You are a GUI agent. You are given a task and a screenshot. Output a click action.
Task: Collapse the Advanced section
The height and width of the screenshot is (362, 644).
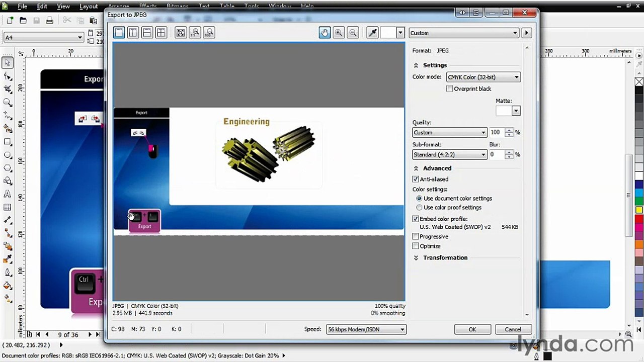tap(416, 168)
